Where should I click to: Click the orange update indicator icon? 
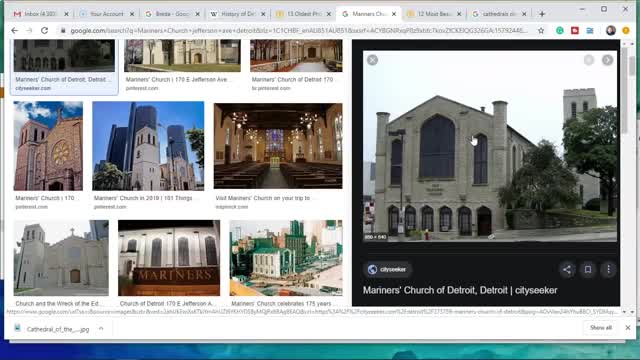pyautogui.click(x=626, y=31)
